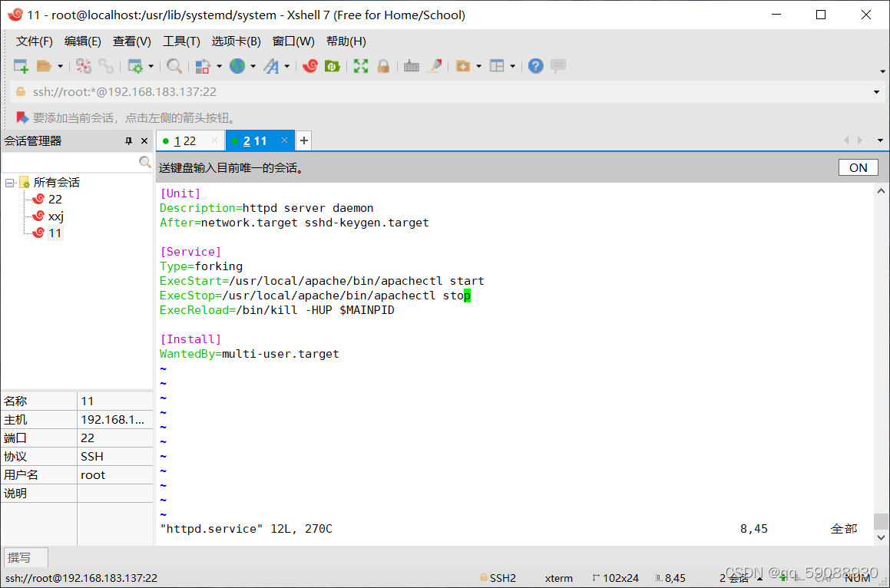Toggle full screen with green arrows icon
The image size is (890, 588).
pos(361,67)
